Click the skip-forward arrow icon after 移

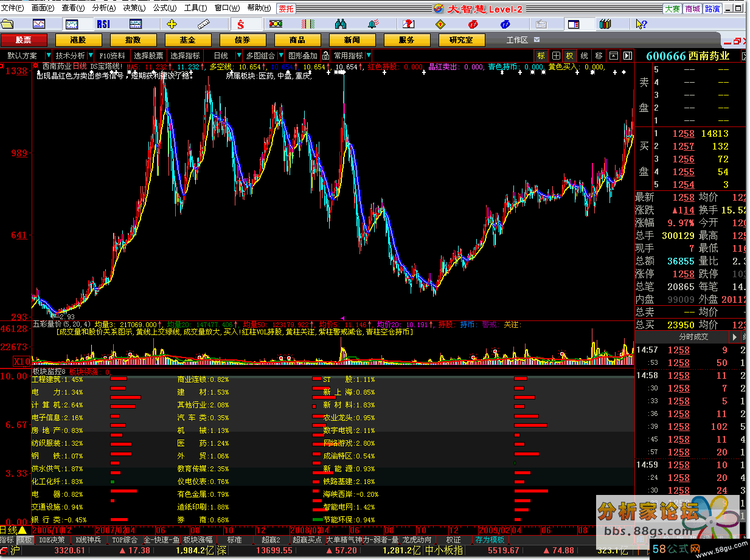tap(627, 55)
